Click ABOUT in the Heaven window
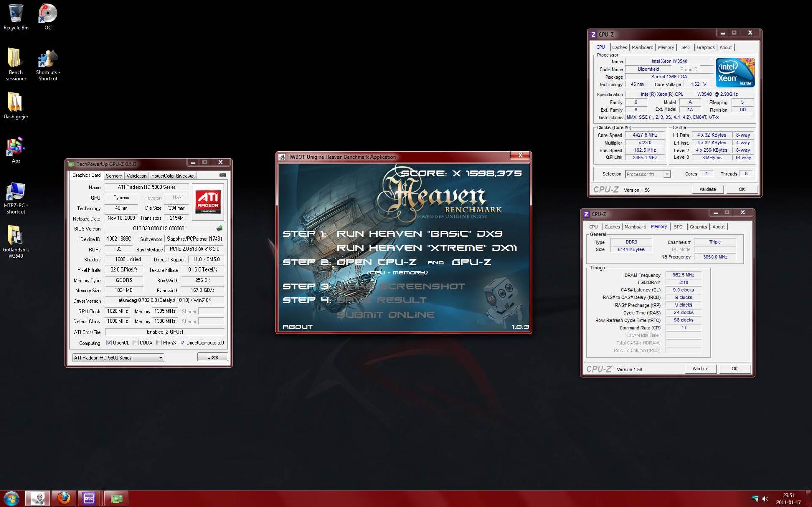This screenshot has width=812, height=507. pyautogui.click(x=297, y=327)
